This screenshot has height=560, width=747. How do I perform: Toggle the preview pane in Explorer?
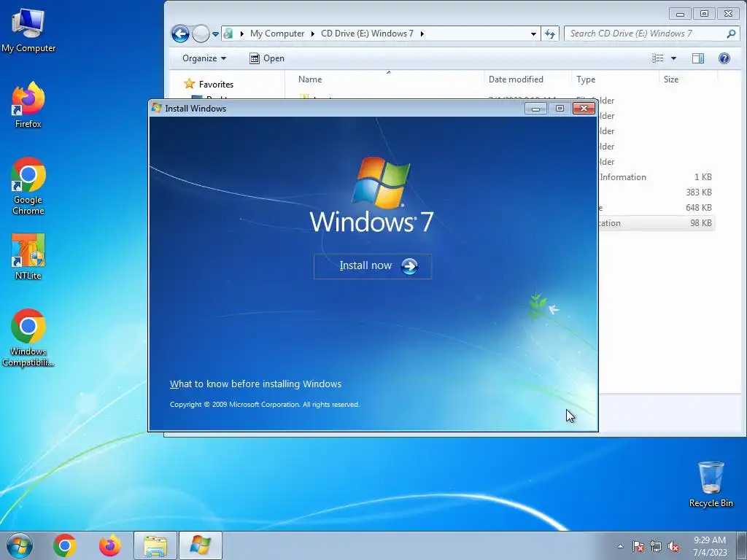pos(698,58)
